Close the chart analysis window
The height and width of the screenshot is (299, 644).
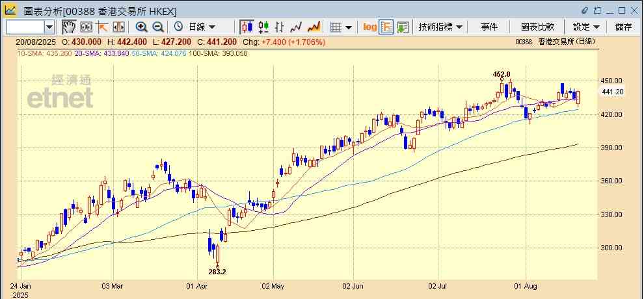pos(634,10)
